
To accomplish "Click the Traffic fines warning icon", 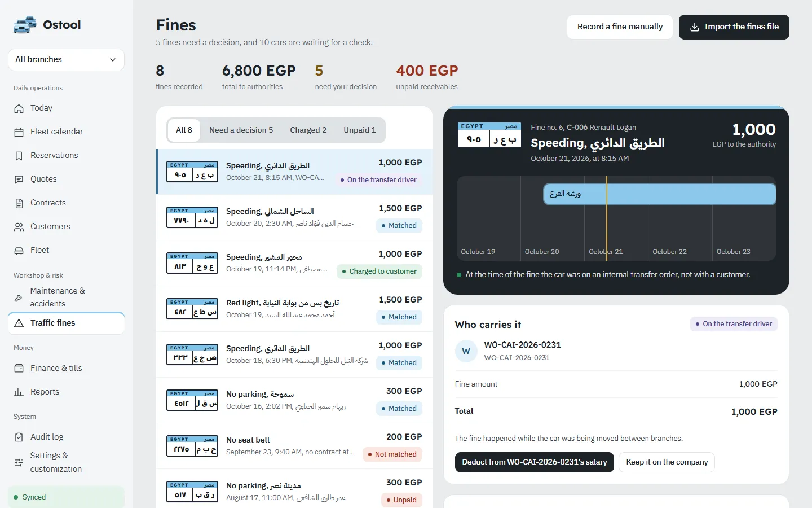I will [x=19, y=323].
